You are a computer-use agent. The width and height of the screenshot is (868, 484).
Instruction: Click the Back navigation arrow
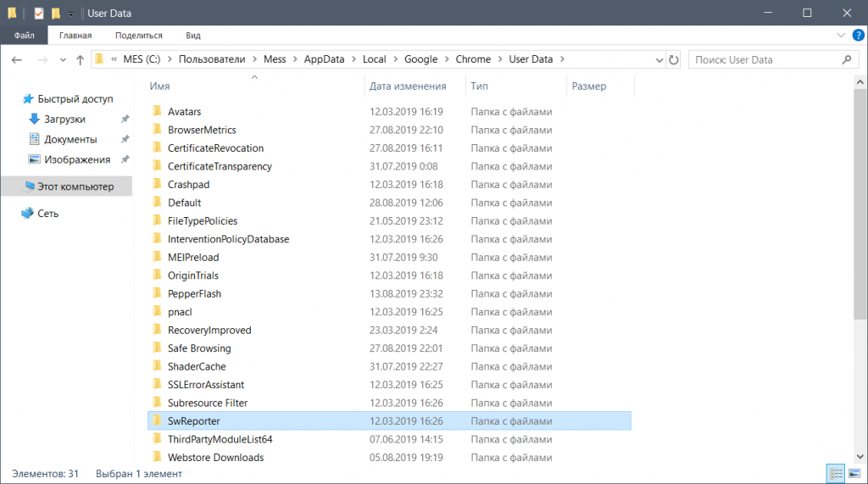17,60
